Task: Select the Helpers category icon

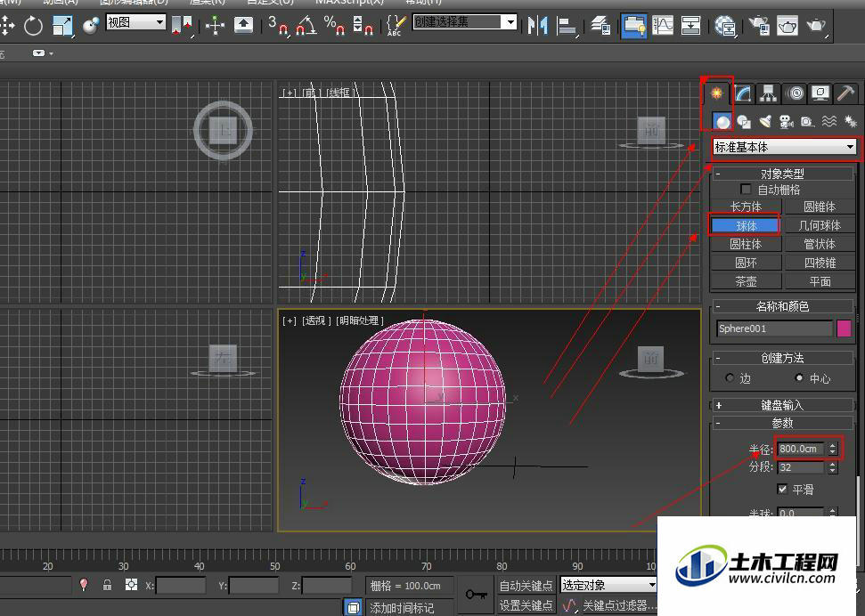Action: coord(808,121)
